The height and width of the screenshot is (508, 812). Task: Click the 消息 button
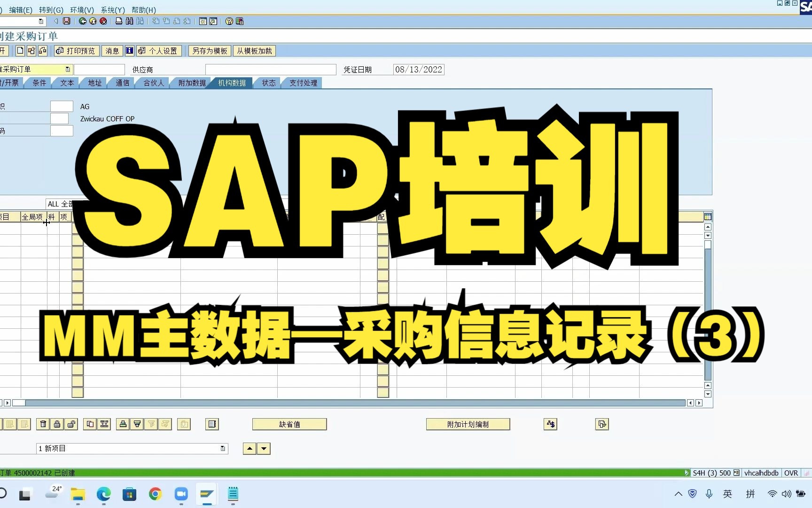coord(112,51)
